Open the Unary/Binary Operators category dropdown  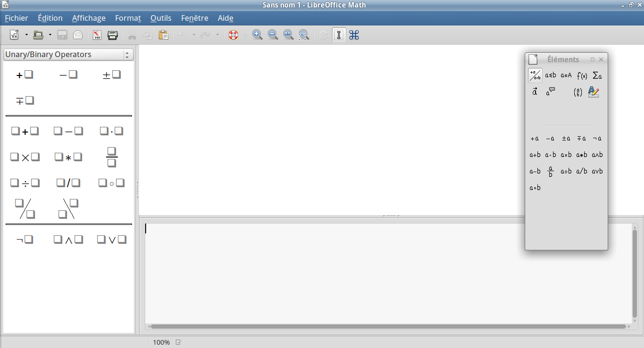pyautogui.click(x=68, y=55)
